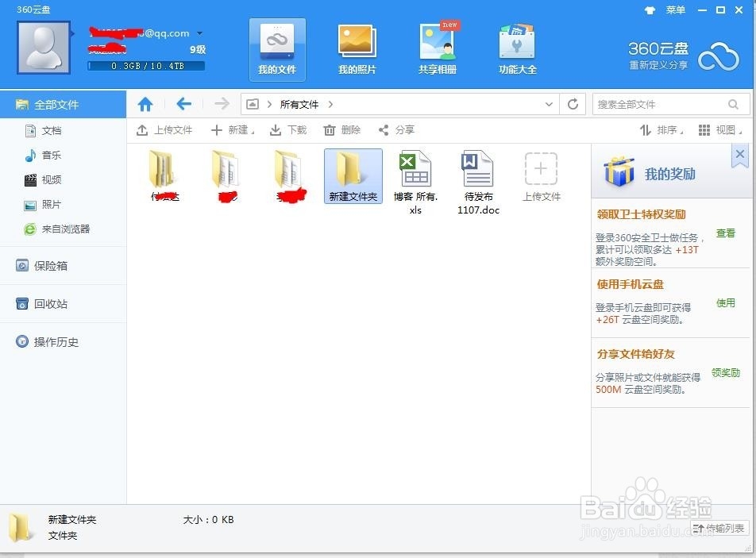
Task: Click the storage usage bar 0.3GB/10.4TB
Action: (x=146, y=66)
